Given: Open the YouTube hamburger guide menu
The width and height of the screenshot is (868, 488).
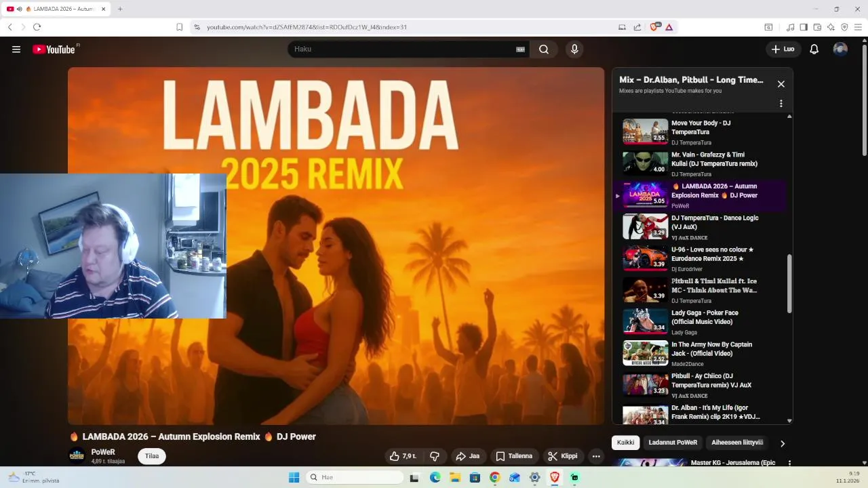Looking at the screenshot, I should 16,49.
